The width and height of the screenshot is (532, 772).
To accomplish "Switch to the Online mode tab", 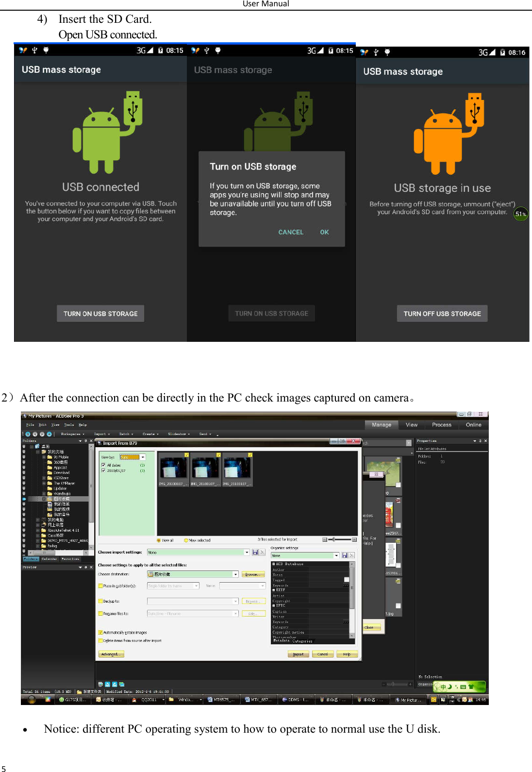I will coord(474,425).
